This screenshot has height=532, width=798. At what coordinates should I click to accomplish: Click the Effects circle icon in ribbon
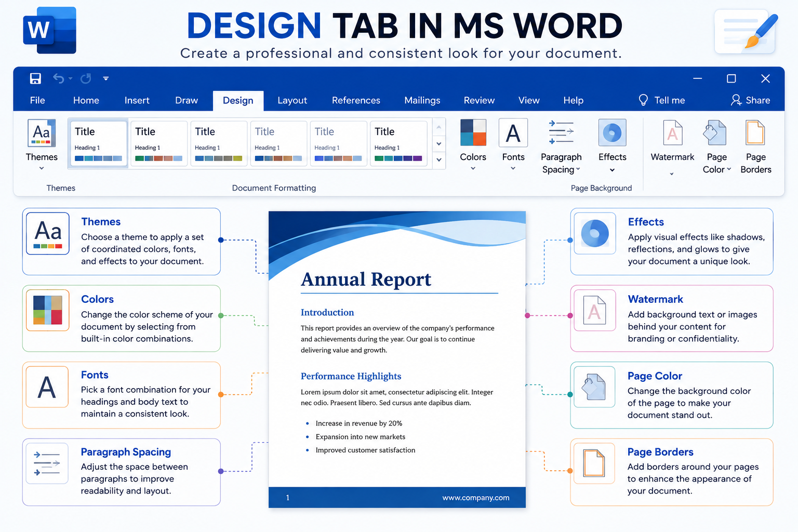(x=612, y=132)
